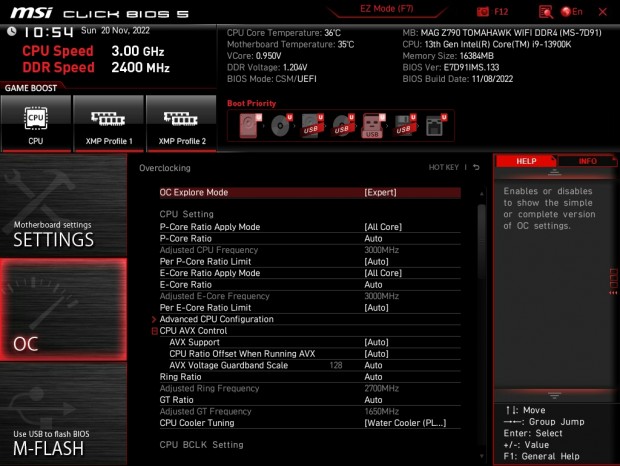The width and height of the screenshot is (620, 466).
Task: Open M-FLASH BIOS flashing utility
Action: (50, 440)
